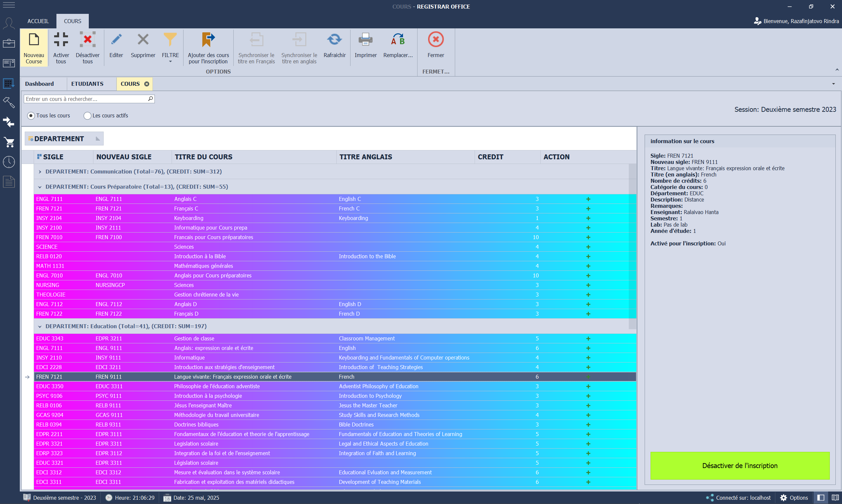Click the Imprimer printer icon
This screenshot has height=504, width=842.
[x=365, y=40]
